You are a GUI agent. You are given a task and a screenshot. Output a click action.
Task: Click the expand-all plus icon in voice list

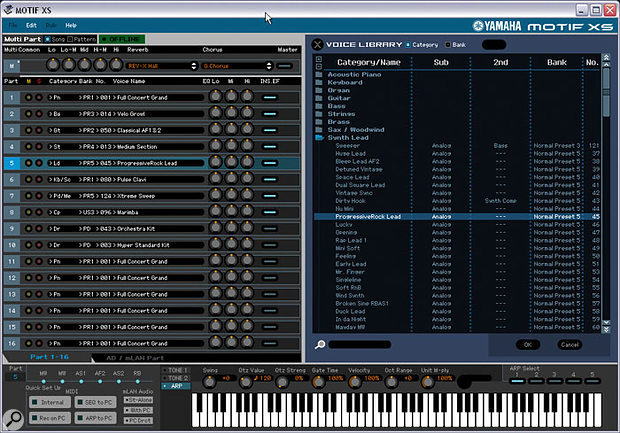[x=319, y=59]
